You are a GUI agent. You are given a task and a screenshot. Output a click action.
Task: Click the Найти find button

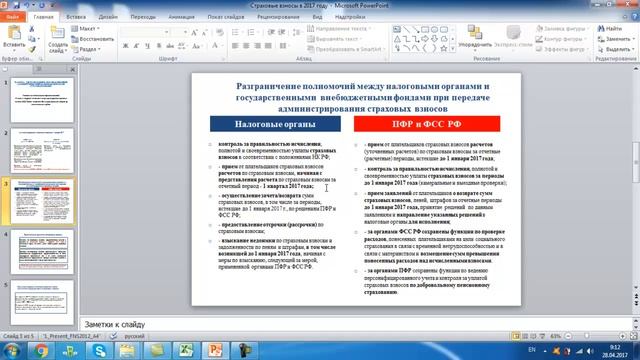610,29
